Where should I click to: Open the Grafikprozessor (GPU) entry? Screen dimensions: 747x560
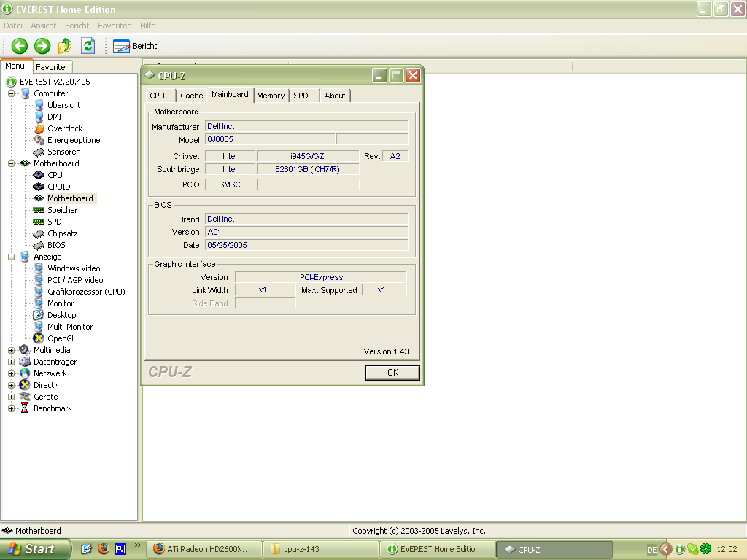85,292
